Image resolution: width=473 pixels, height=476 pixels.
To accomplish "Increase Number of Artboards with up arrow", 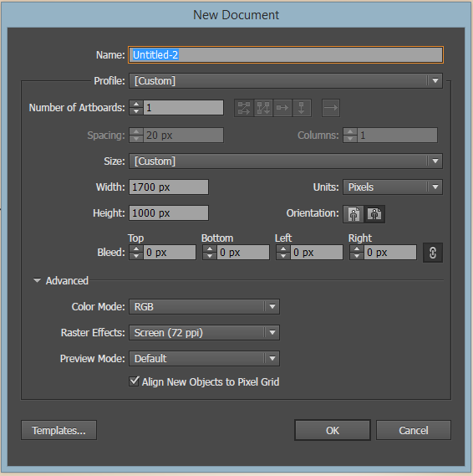I will [x=136, y=104].
